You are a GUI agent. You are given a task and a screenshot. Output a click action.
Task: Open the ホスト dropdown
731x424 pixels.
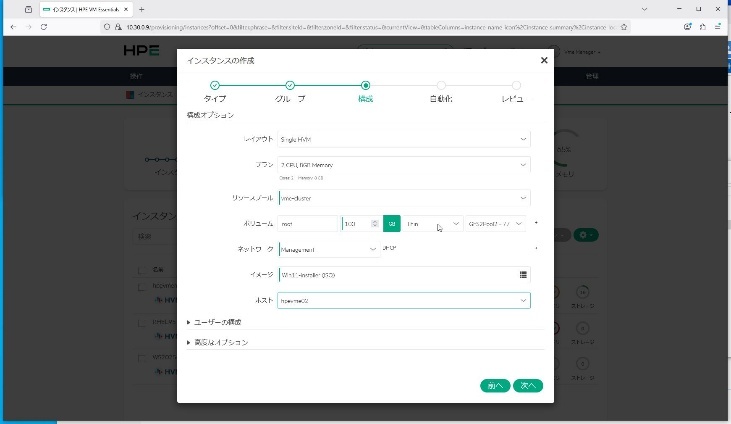point(403,300)
